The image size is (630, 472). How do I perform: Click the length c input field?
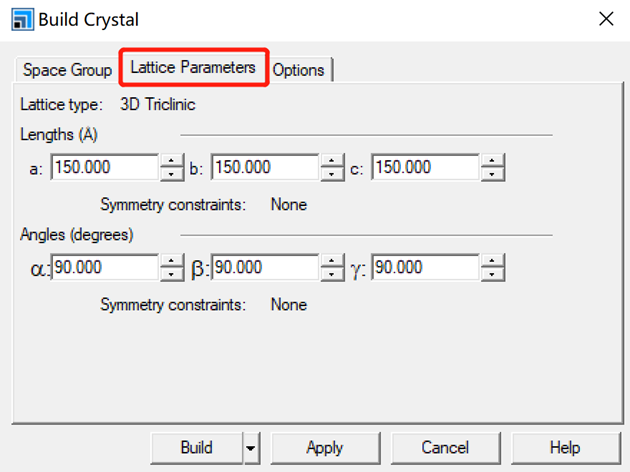(x=424, y=167)
